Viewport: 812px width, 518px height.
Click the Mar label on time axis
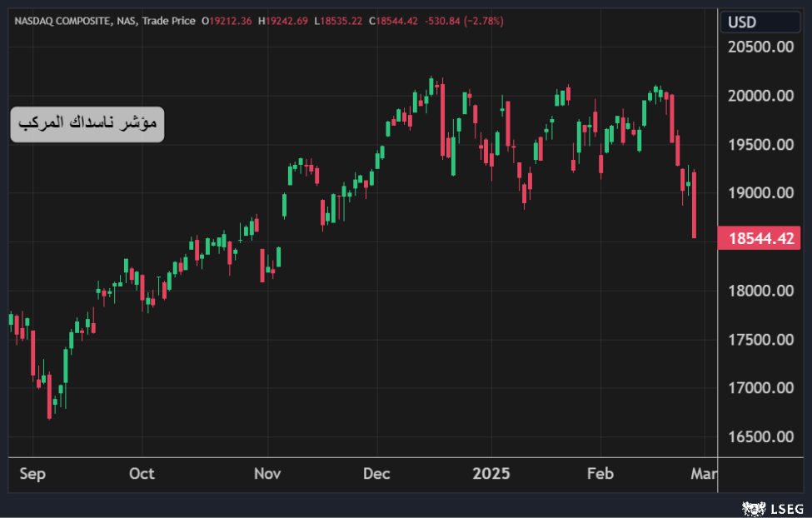click(x=704, y=474)
